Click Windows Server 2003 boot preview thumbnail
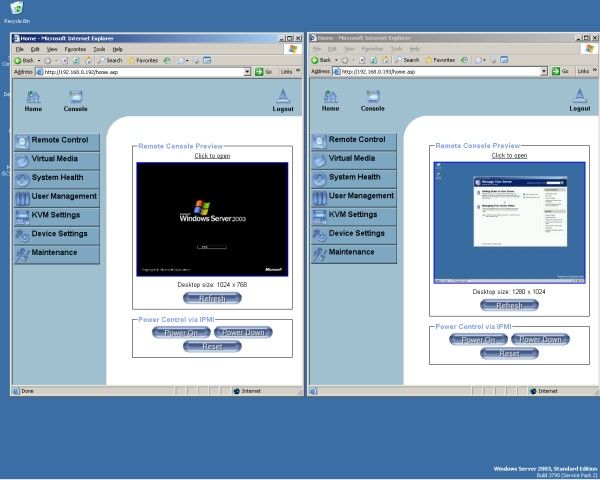600x480 pixels. pyautogui.click(x=212, y=219)
